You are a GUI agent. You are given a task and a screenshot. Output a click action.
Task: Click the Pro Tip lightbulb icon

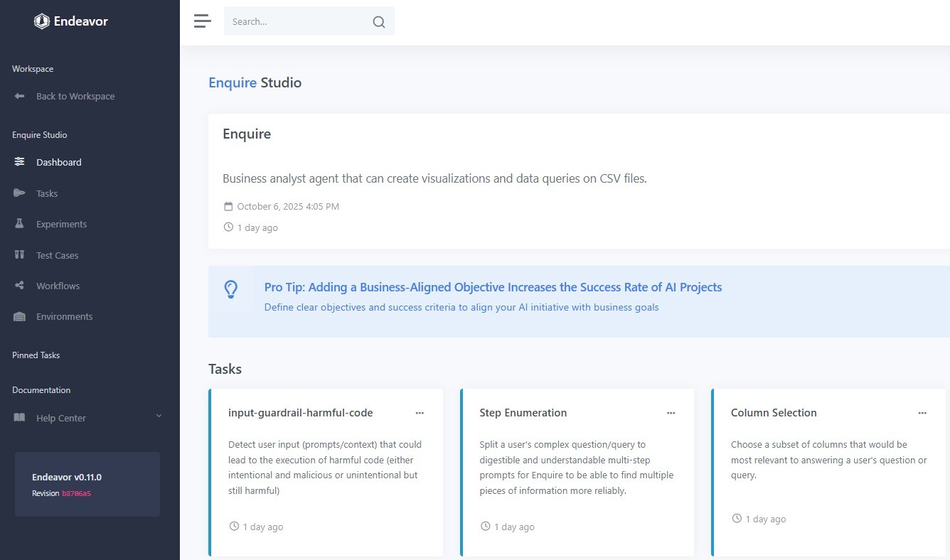230,289
